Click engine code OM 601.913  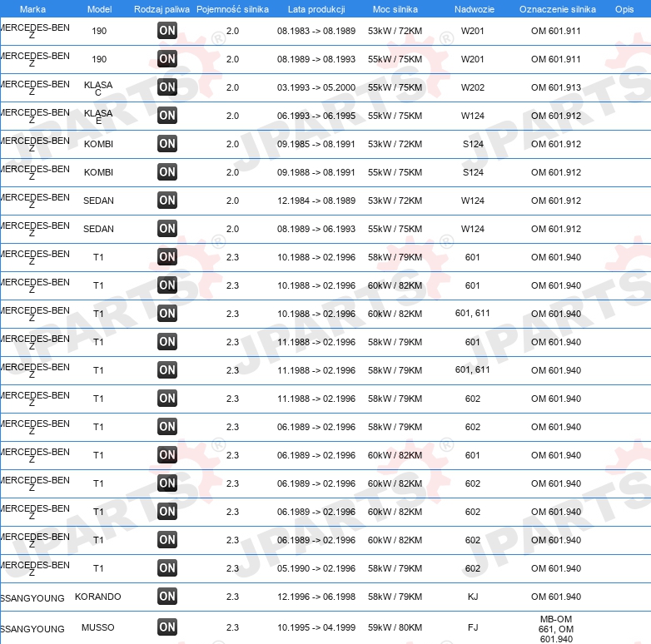[556, 87]
